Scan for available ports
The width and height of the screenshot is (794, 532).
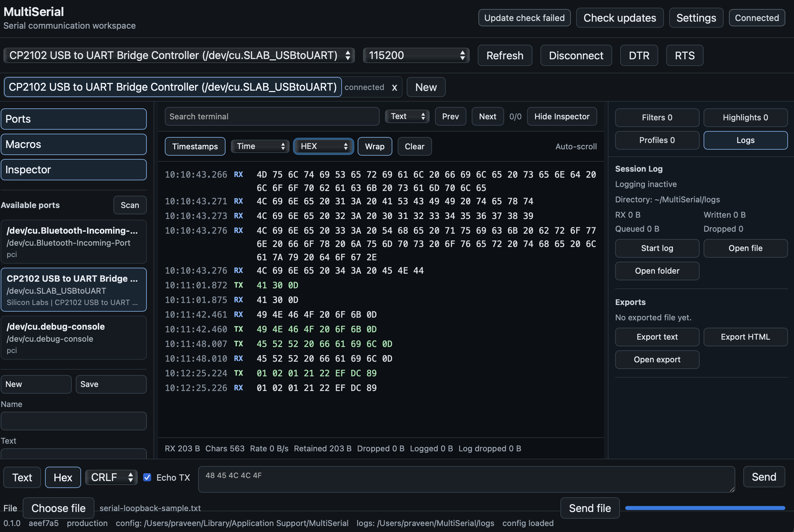coord(130,205)
